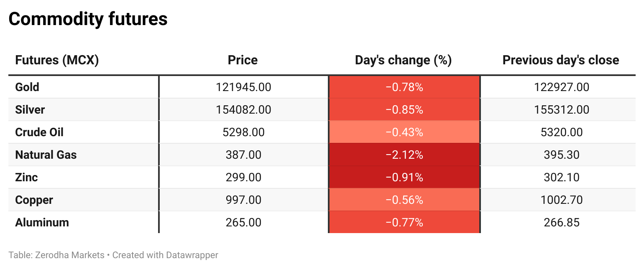Click the Crude Oil row label

[39, 132]
